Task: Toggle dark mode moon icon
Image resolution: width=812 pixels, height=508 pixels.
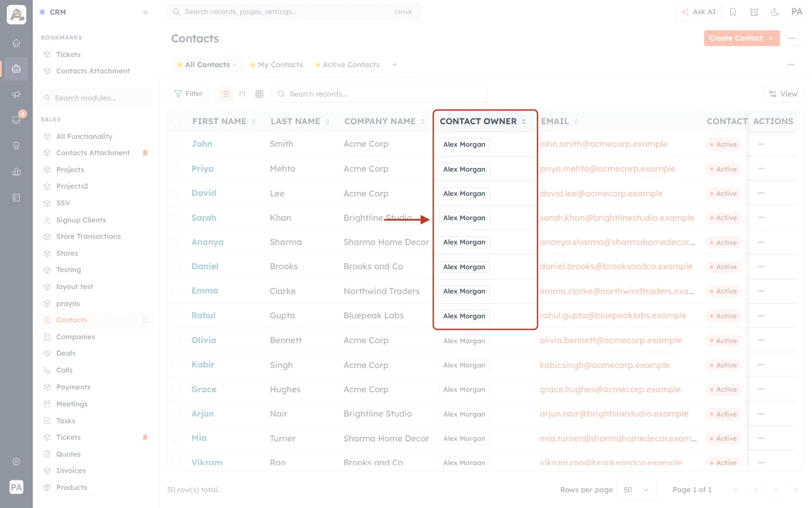Action: click(775, 12)
